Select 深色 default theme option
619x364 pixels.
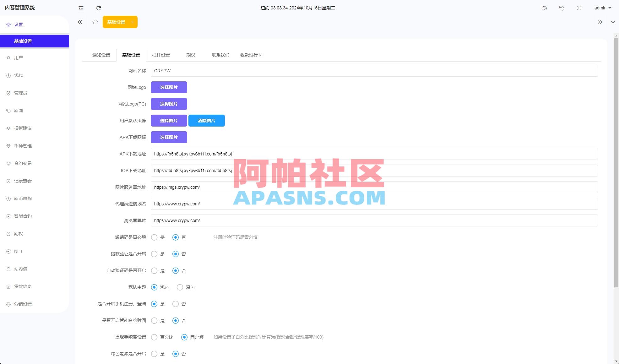click(x=180, y=287)
